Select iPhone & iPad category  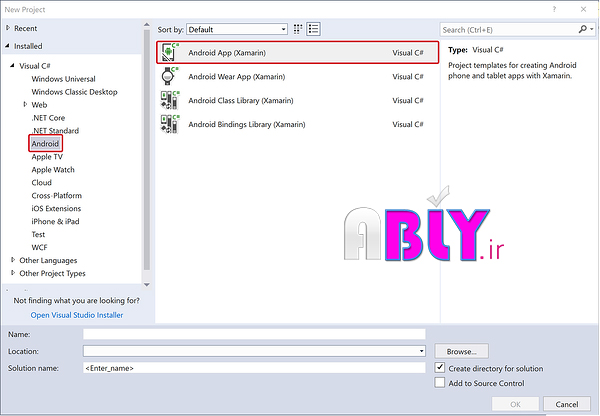pos(55,221)
